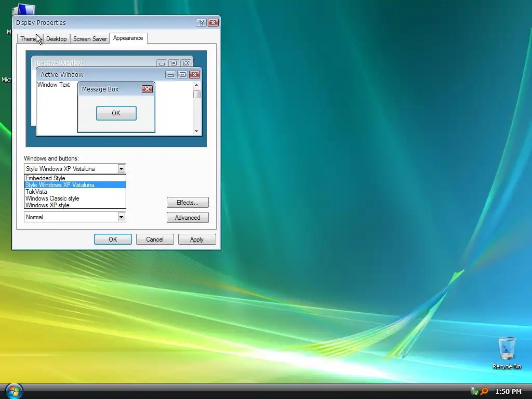Click the green shield tray icon
532x399 pixels.
[475, 391]
